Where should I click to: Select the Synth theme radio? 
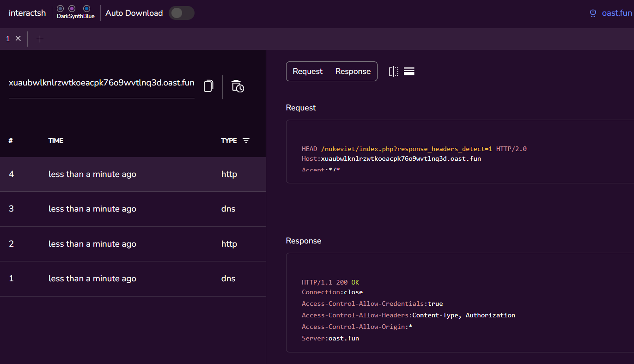(x=72, y=9)
